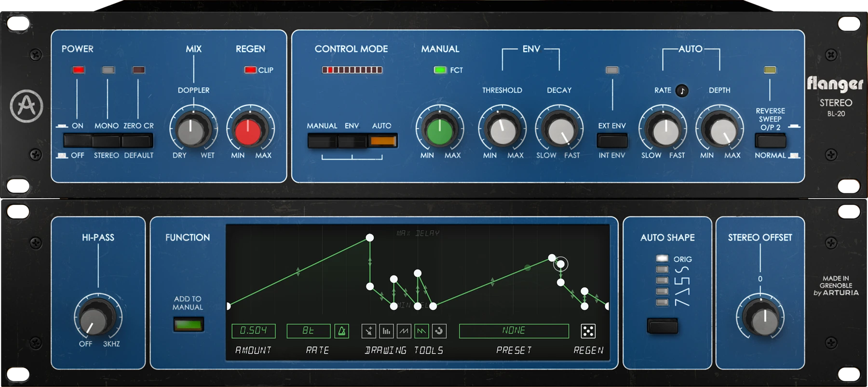The width and height of the screenshot is (868, 387).
Task: Click the metronome sync icon beside Rate
Action: pyautogui.click(x=341, y=331)
